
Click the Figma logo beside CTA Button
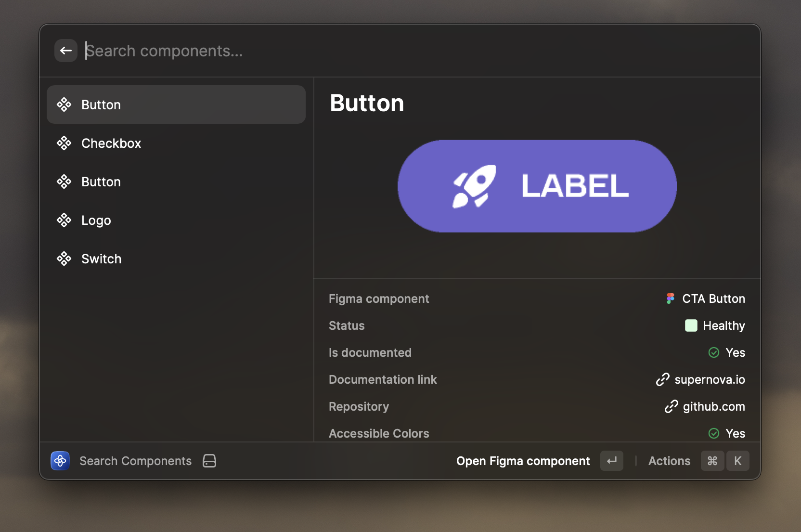pos(670,299)
